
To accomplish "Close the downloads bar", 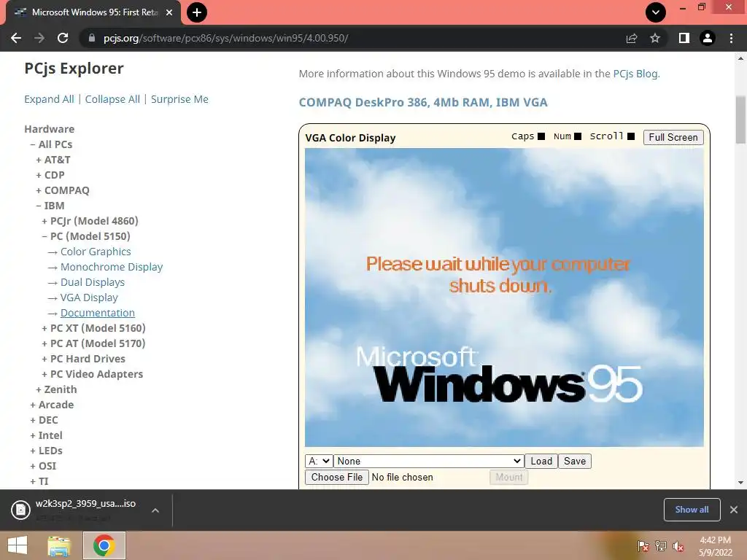I will (734, 510).
